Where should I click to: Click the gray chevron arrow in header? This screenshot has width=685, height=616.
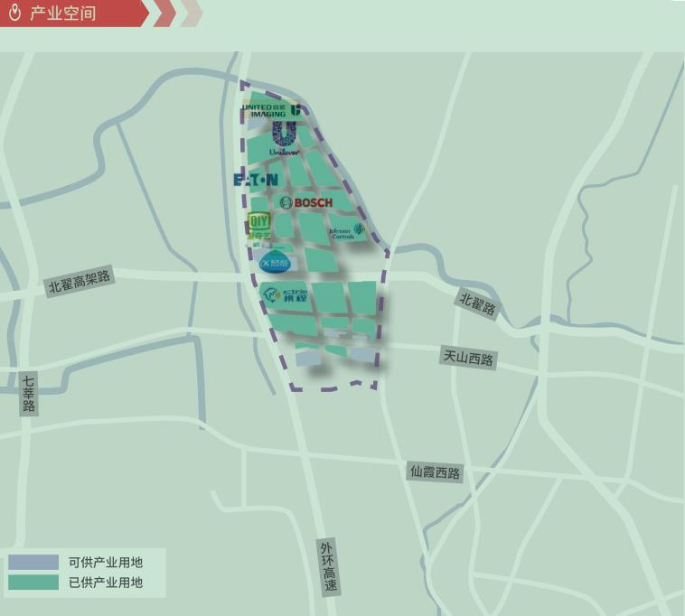click(191, 14)
